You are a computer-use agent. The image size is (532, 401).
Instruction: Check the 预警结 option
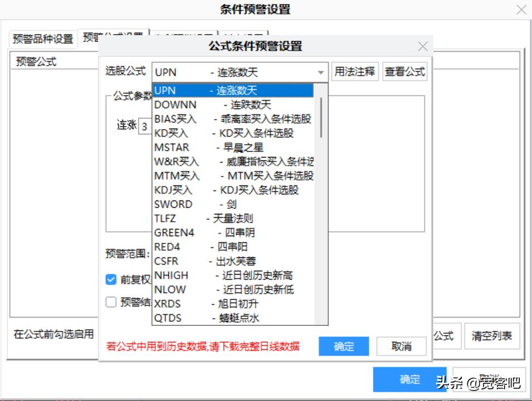tap(111, 301)
